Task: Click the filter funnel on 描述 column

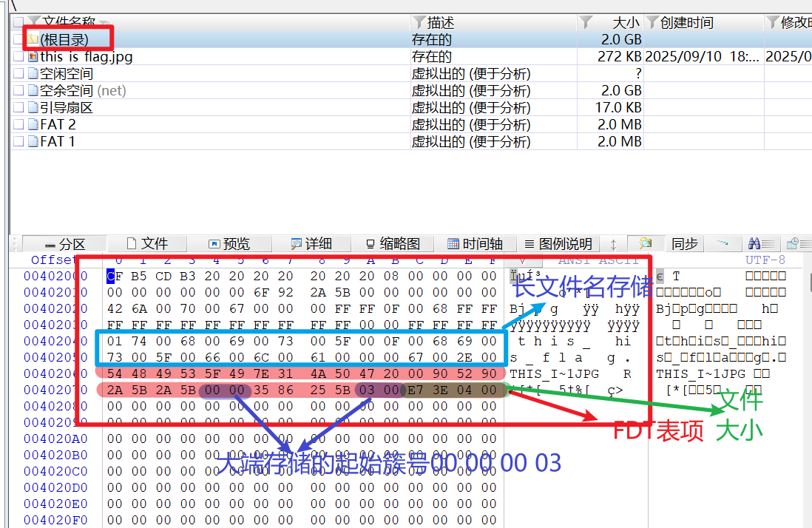Action: [419, 23]
